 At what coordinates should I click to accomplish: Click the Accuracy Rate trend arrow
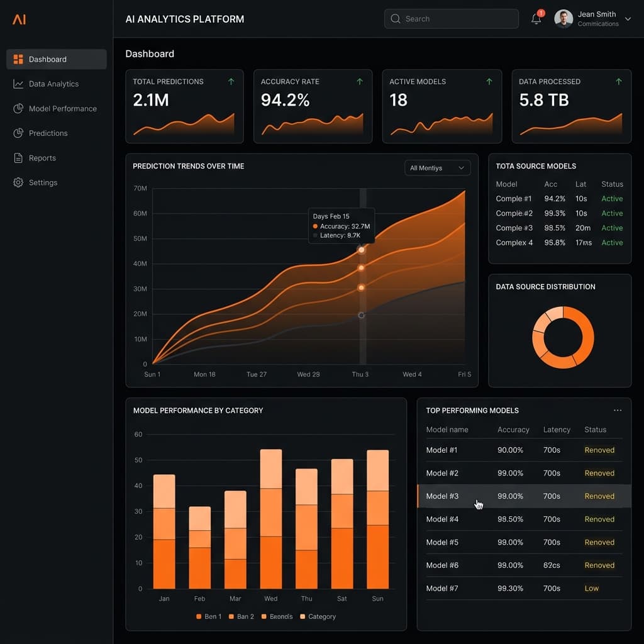(360, 81)
